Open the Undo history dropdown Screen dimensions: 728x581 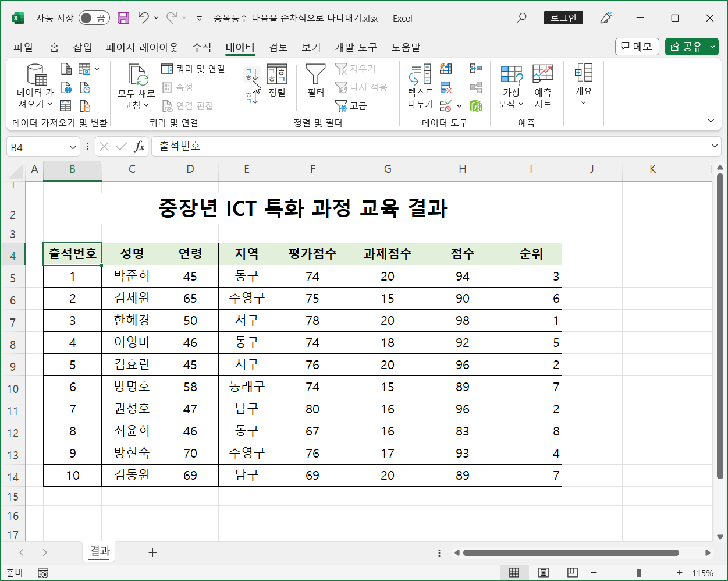pos(156,18)
